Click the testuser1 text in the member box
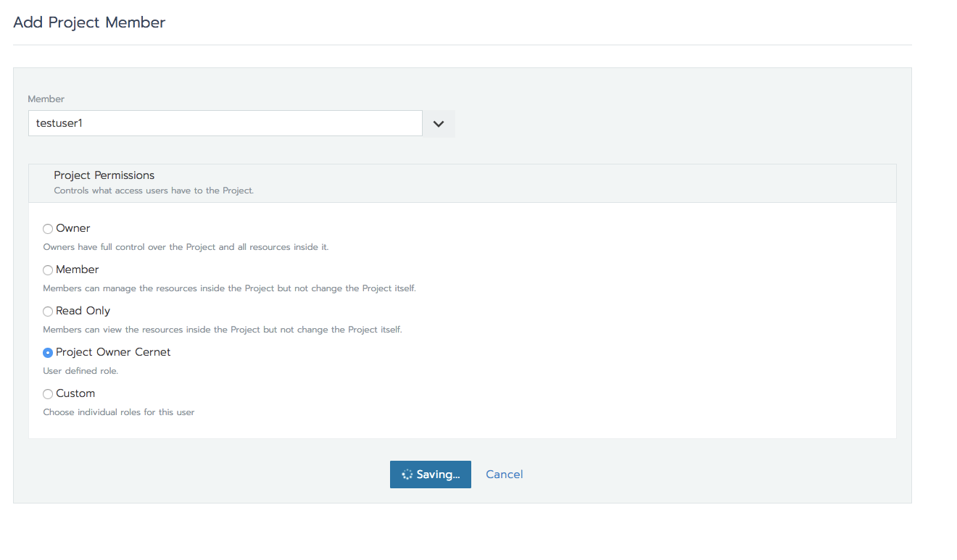 point(59,123)
